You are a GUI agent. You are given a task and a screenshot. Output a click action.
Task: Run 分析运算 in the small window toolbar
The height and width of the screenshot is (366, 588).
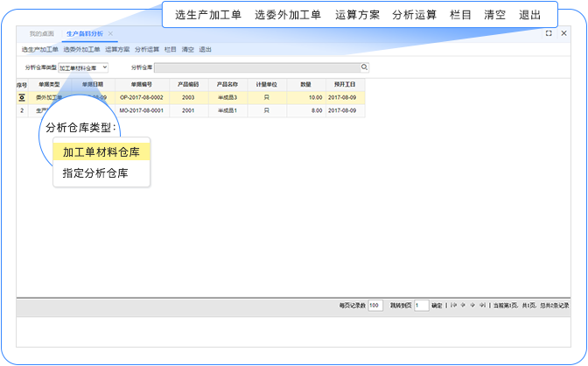[147, 49]
